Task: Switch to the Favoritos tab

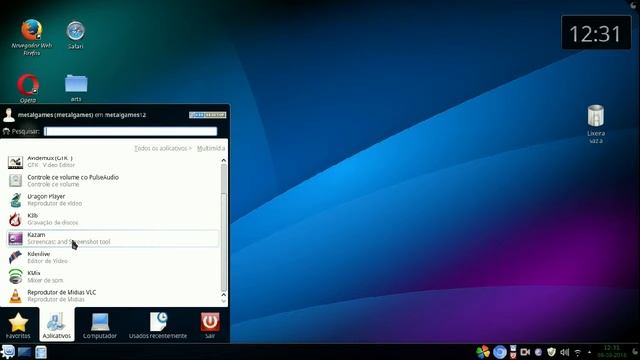Action: point(18,325)
